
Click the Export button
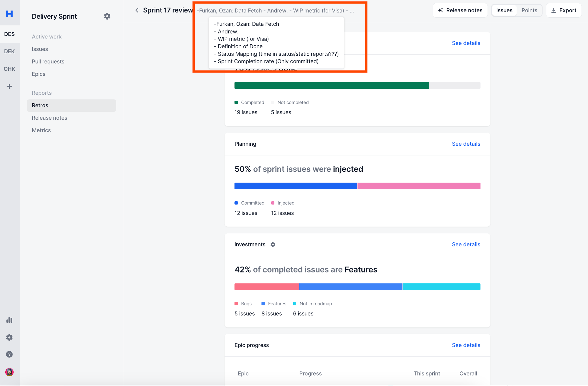564,10
